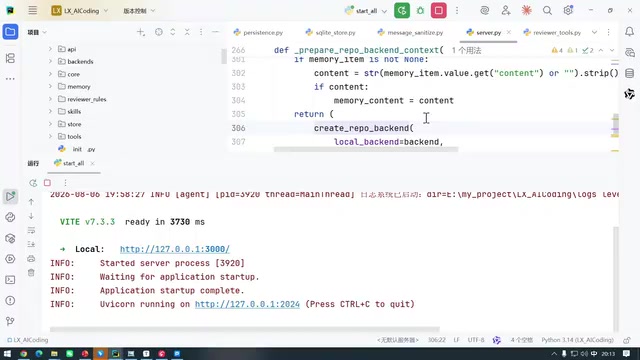
Task: Expand all in the project tree
Action: [173, 32]
